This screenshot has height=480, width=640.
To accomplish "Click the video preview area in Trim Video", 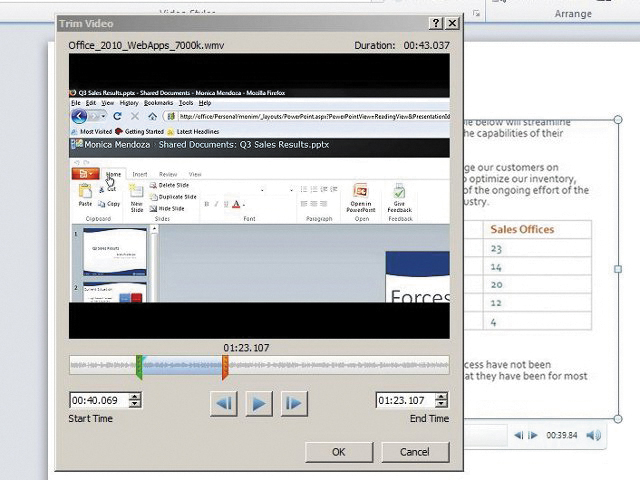I will 259,196.
